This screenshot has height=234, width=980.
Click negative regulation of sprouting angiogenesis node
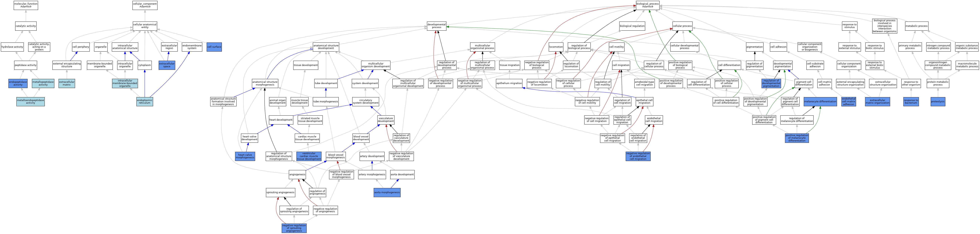(x=294, y=228)
